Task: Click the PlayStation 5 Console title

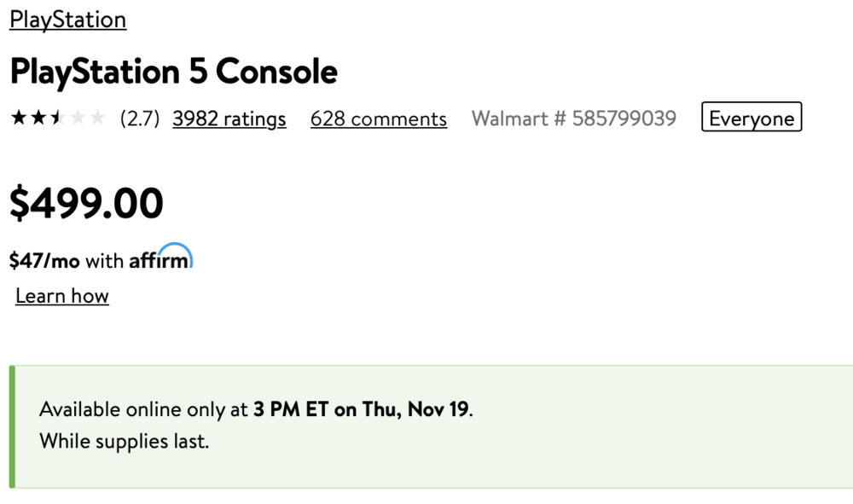Action: click(173, 72)
